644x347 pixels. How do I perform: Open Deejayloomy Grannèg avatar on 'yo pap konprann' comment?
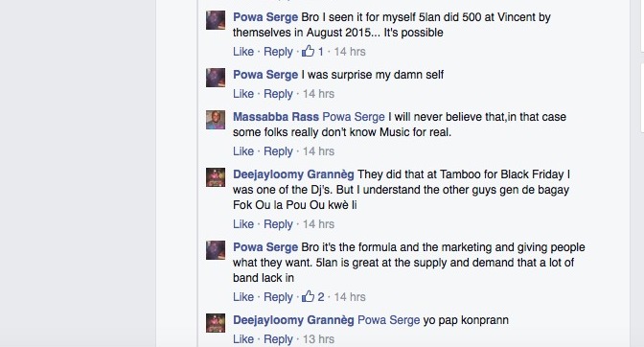tap(216, 323)
